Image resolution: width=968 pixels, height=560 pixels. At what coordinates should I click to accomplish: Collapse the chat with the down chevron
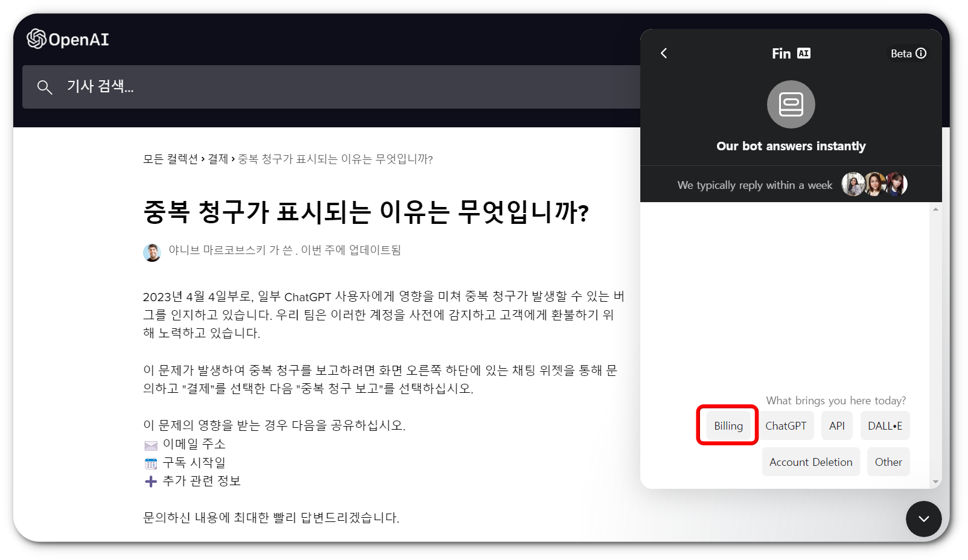(923, 519)
